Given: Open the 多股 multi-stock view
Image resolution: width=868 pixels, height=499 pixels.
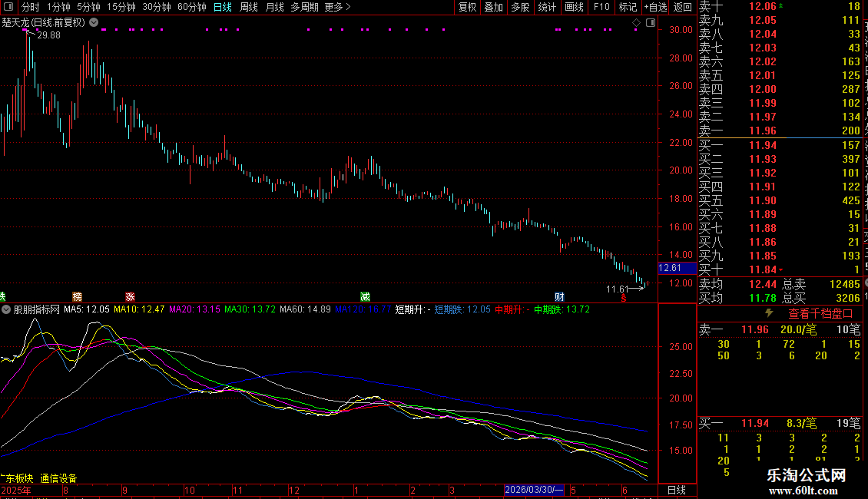Looking at the screenshot, I should click(520, 7).
